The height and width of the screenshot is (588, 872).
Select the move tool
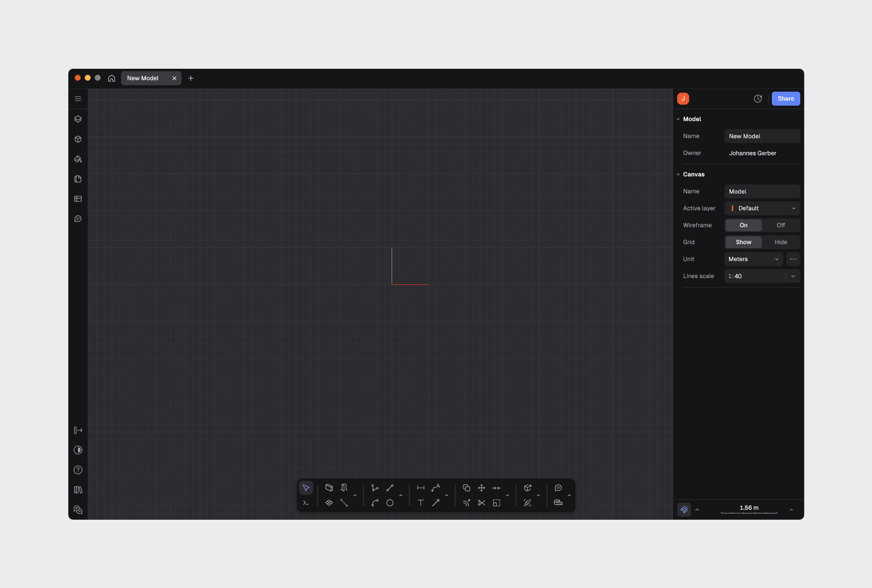click(x=481, y=488)
